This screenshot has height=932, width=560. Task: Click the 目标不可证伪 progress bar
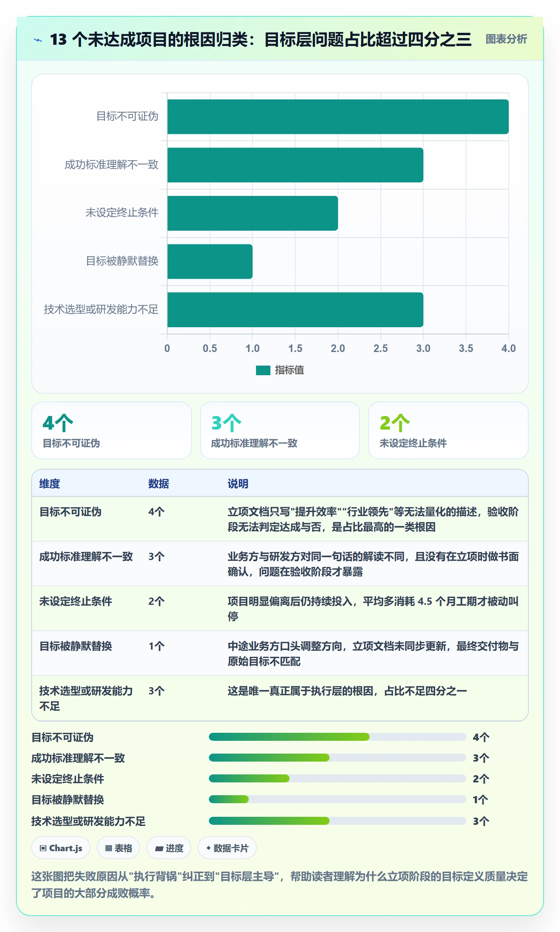(x=338, y=737)
